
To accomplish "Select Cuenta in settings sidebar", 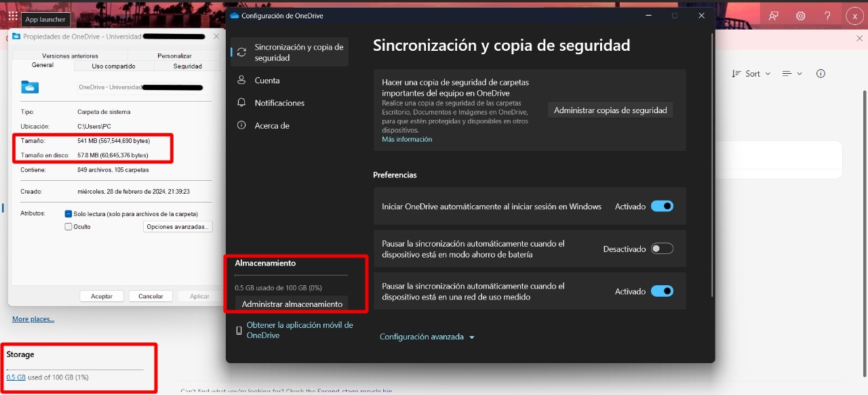I will coord(290,80).
